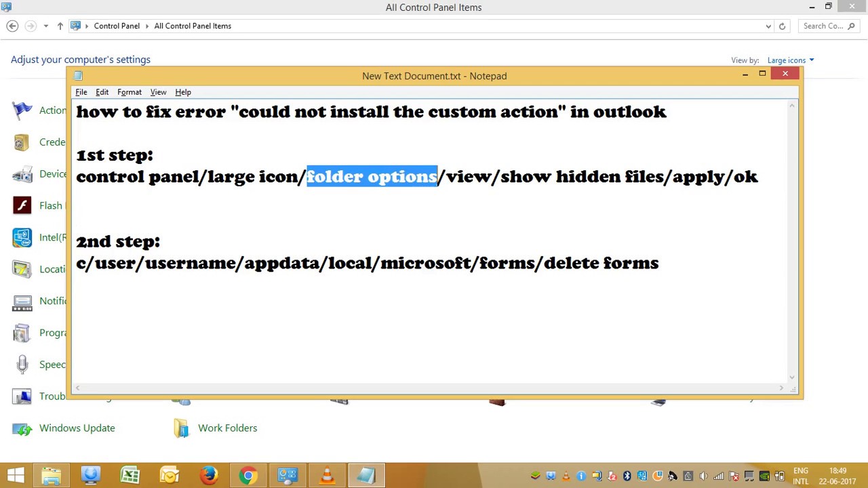Click the Search Control Panel box
The height and width of the screenshot is (488, 868).
tap(829, 26)
